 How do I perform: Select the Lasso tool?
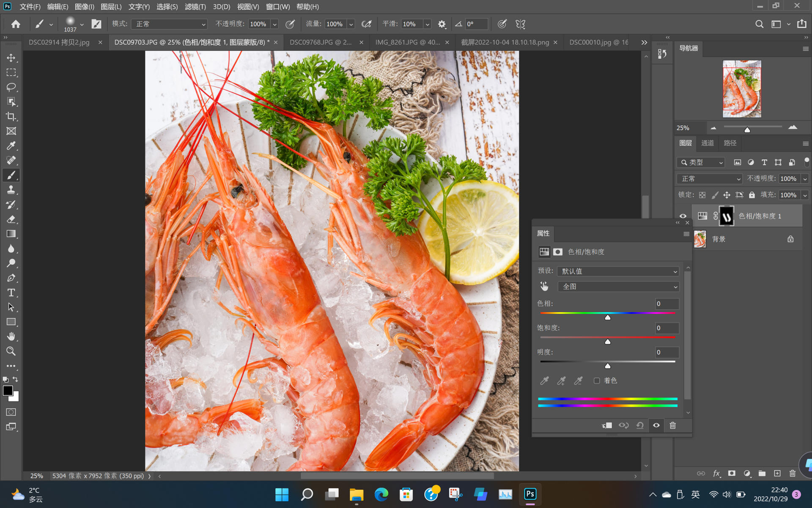pos(11,87)
